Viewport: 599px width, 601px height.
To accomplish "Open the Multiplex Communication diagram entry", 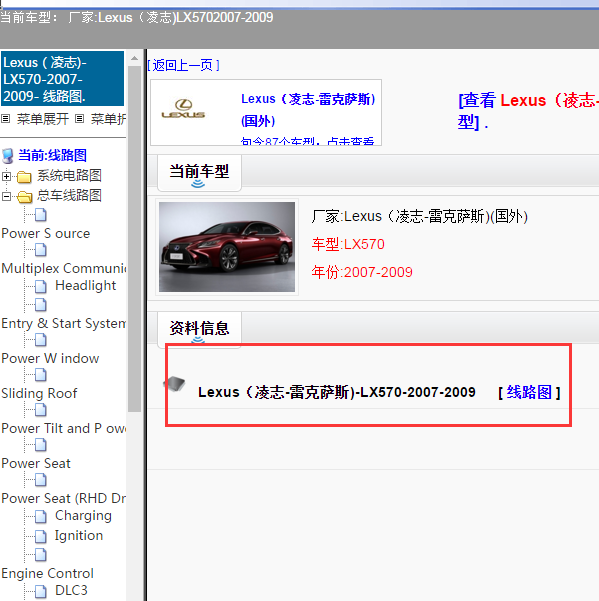I will tap(64, 268).
